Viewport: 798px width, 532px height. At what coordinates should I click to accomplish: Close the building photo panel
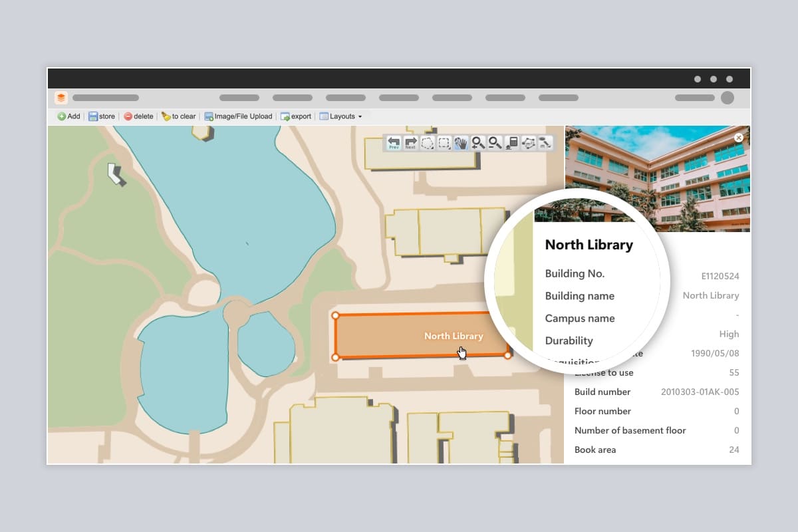click(x=738, y=138)
